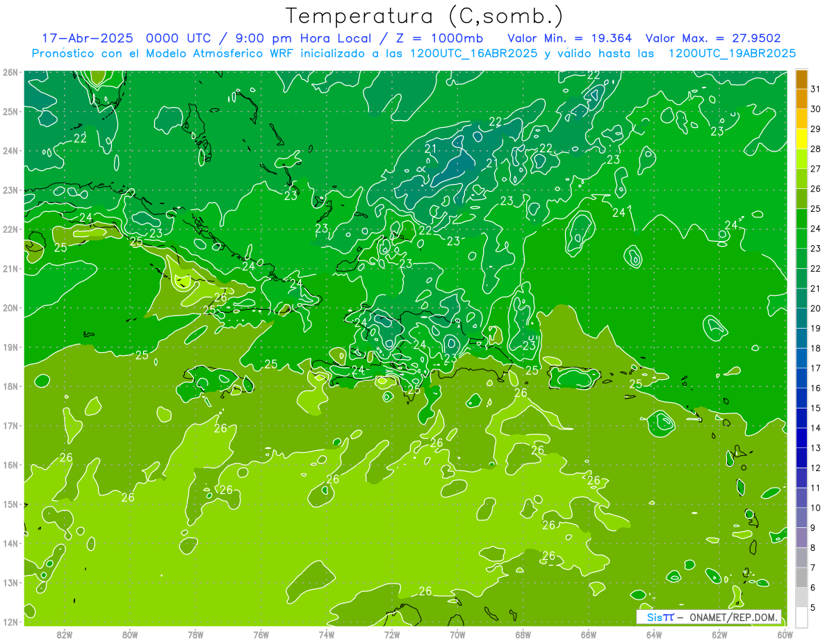834x644 pixels.
Task: Pick the lime colorbar swatch between 26 and 27
Action: click(801, 179)
